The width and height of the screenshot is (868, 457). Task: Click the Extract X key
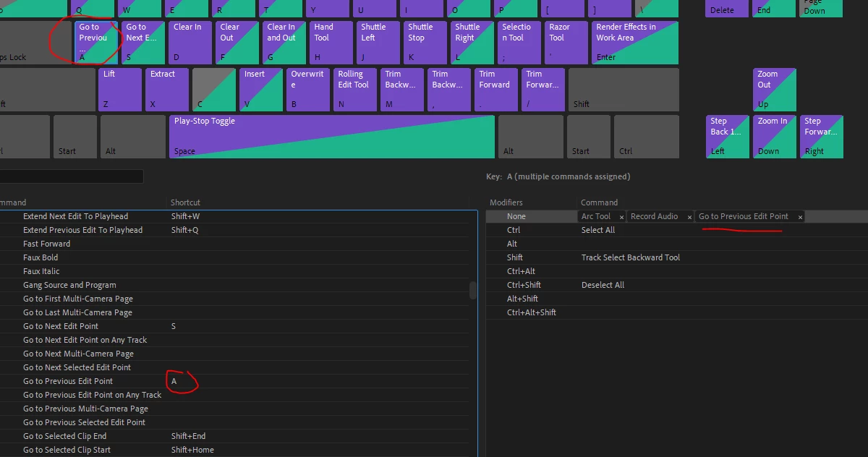point(167,90)
